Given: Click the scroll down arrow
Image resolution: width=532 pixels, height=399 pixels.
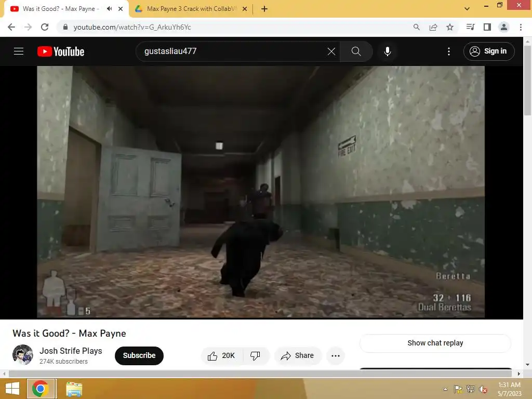Looking at the screenshot, I should tap(527, 365).
